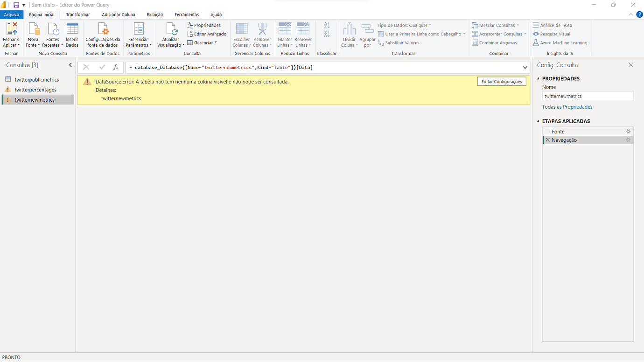Click the Inserir Dados icon
644x362 pixels.
coord(72,34)
